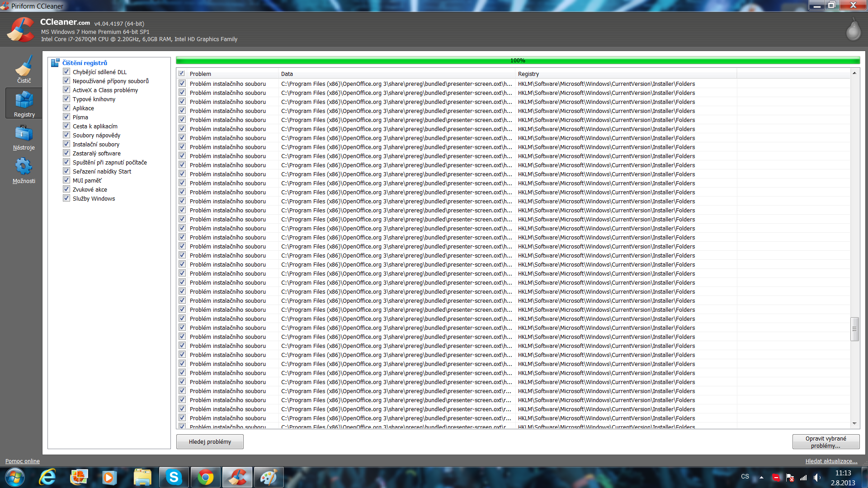Open the Čistič cleaner section
The width and height of the screenshot is (868, 488).
tap(24, 69)
